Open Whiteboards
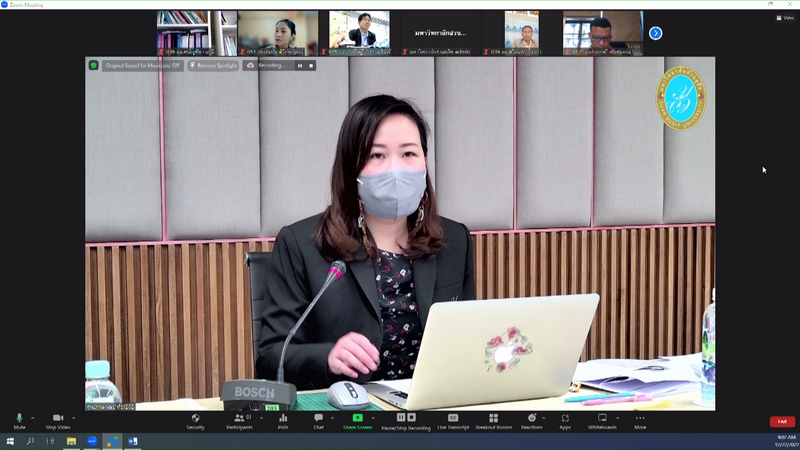The height and width of the screenshot is (450, 800). 602,421
